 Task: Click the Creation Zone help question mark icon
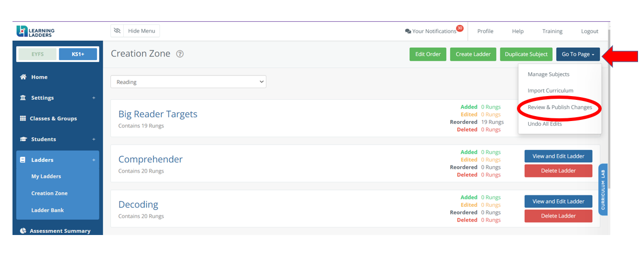(x=180, y=54)
